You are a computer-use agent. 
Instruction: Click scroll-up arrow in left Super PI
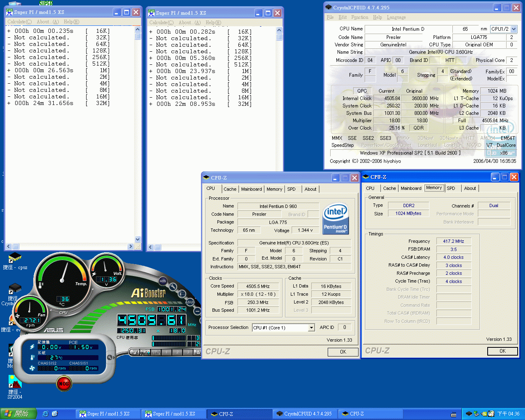tap(137, 30)
